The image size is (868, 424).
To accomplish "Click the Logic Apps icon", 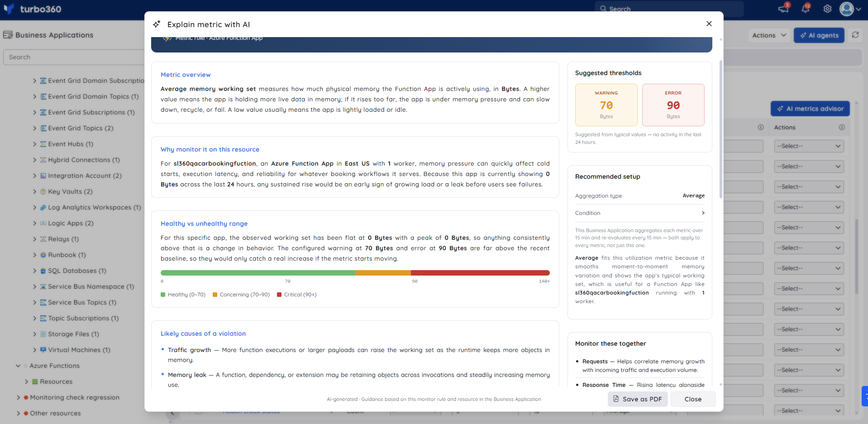I will [x=43, y=223].
